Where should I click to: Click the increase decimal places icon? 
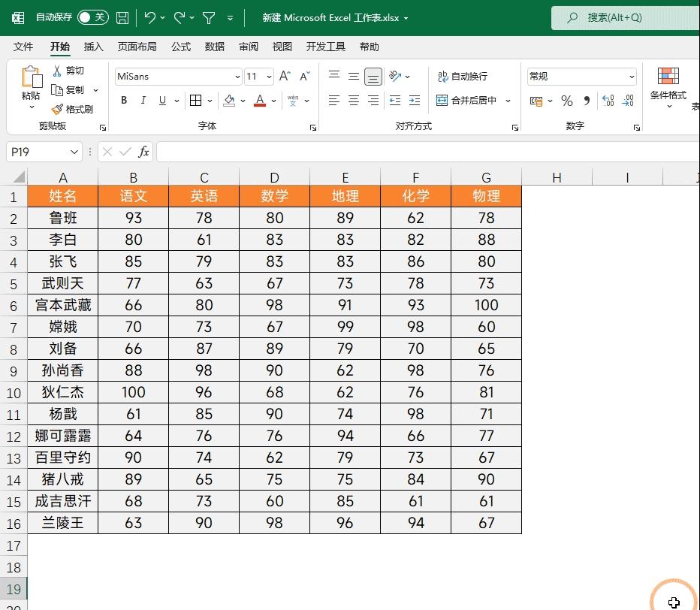[x=608, y=101]
